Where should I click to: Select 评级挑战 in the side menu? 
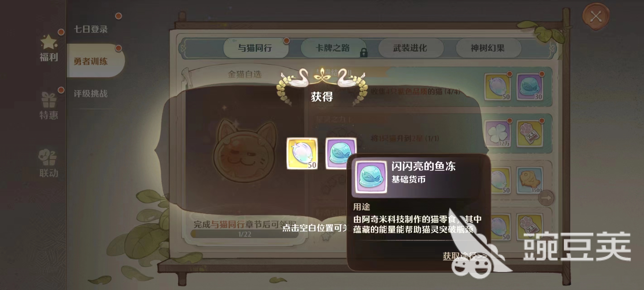click(x=91, y=94)
